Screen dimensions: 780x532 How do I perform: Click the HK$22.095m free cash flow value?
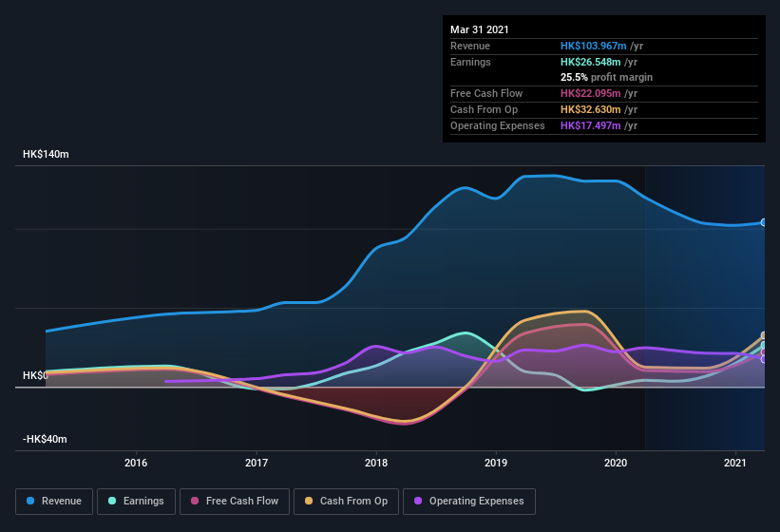[591, 93]
